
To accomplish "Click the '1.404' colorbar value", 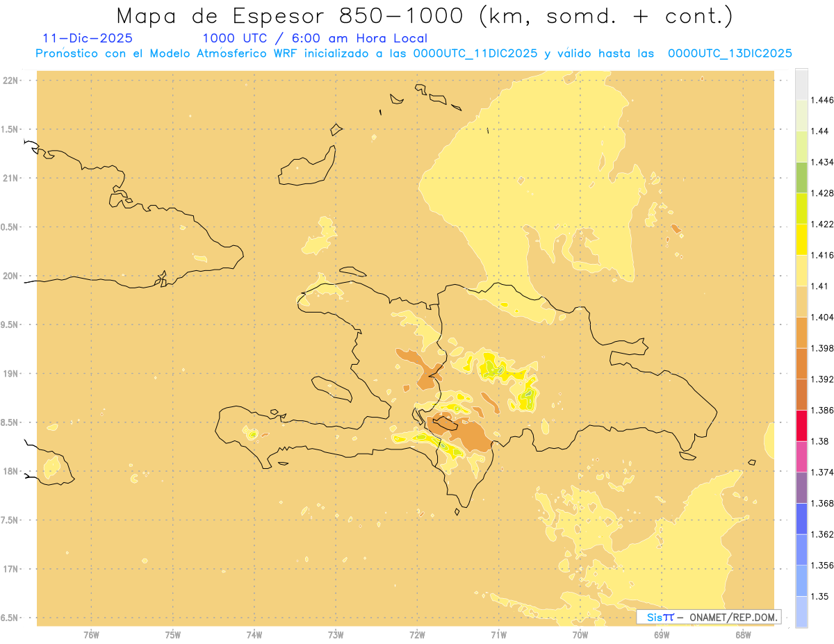I will (823, 317).
